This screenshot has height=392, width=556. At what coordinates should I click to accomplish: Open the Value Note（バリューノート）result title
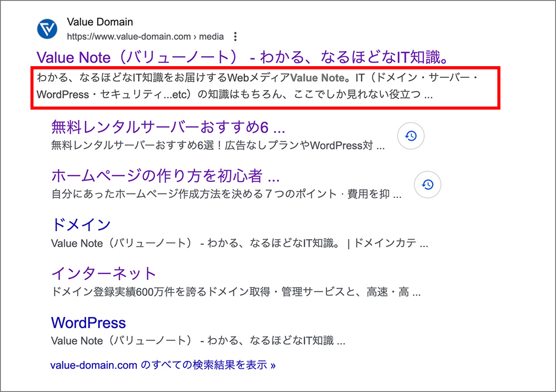[244, 57]
